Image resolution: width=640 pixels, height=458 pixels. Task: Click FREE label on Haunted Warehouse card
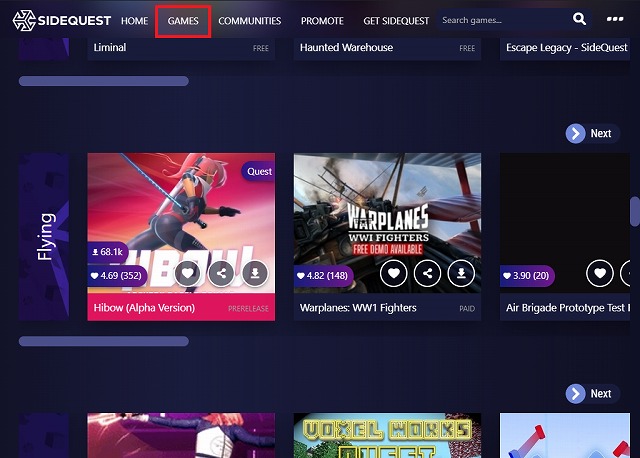point(467,48)
